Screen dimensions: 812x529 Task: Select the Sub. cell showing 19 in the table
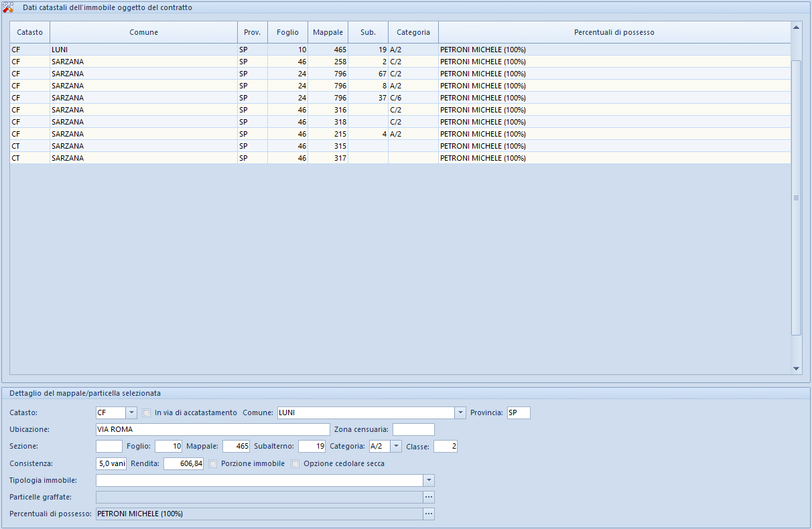pos(368,50)
